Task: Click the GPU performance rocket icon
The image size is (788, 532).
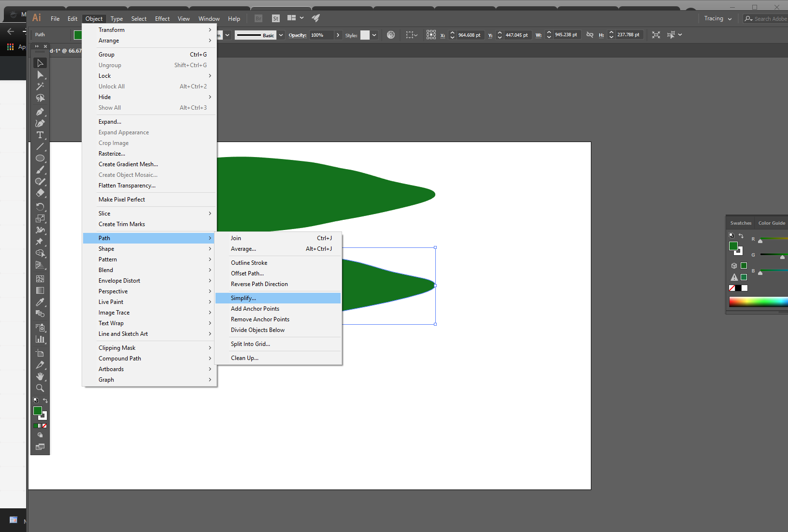Action: tap(315, 18)
